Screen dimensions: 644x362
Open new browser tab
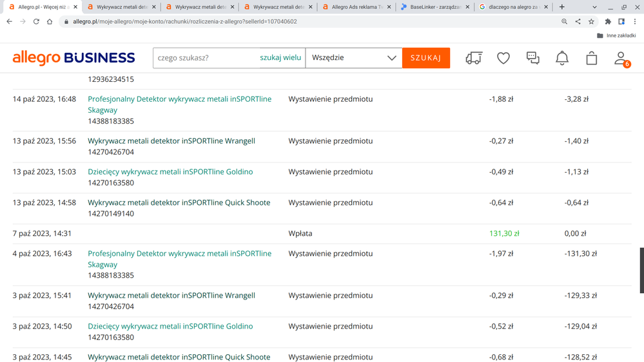[x=562, y=7]
